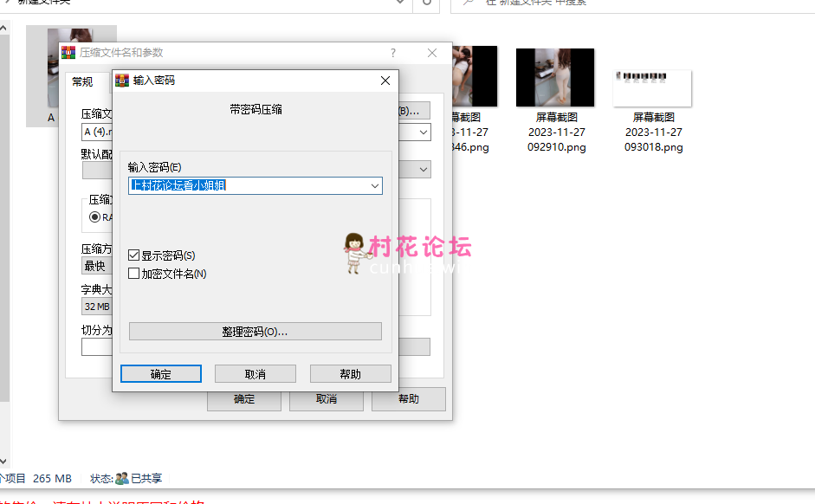Screen dimensions: 815x504
Task: Click the A (4) archive name field
Action: click(97, 132)
